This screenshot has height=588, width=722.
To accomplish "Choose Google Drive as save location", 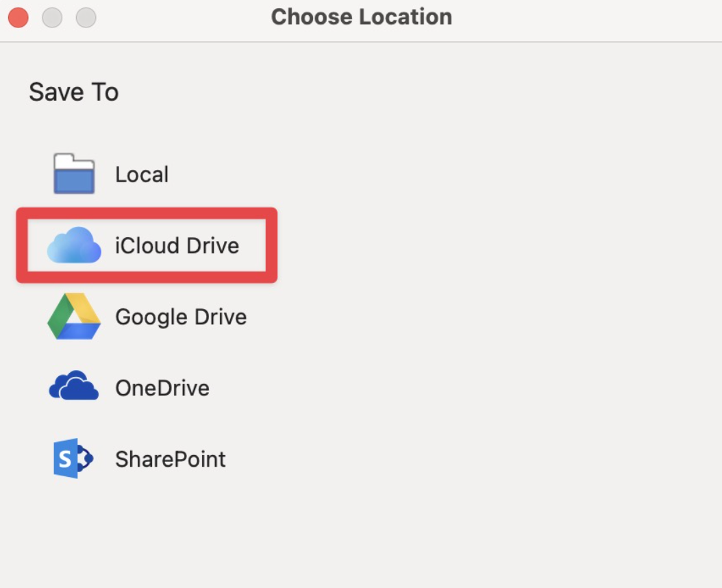I will coord(181,317).
